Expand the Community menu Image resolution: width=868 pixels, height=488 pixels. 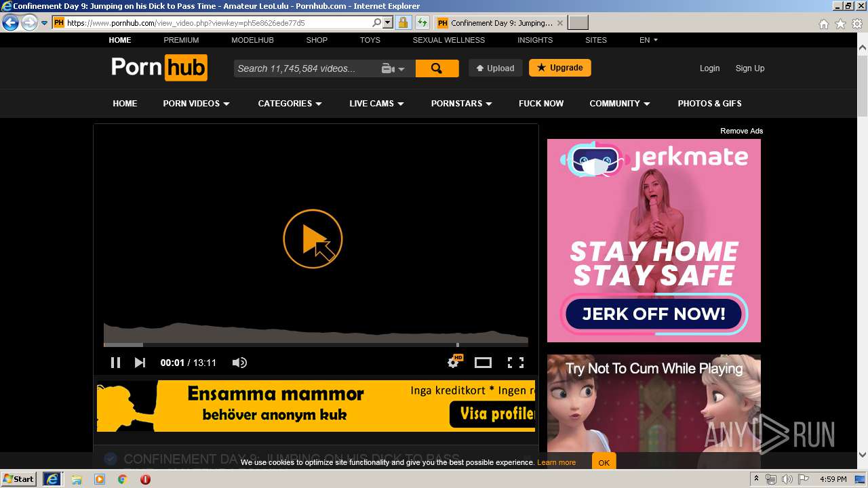[620, 104]
